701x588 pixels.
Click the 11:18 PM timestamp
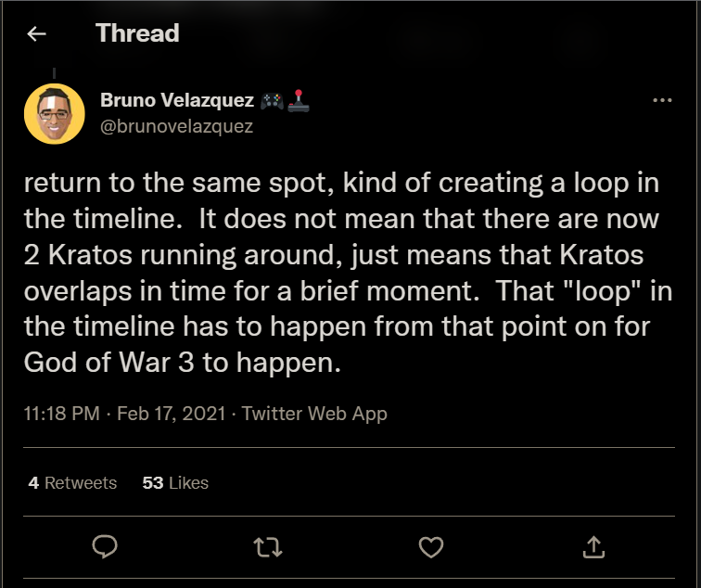[61, 415]
